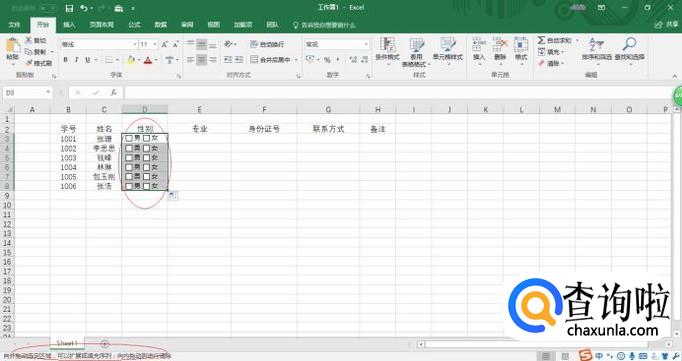Click the Increase Decimal icon

(x=353, y=60)
